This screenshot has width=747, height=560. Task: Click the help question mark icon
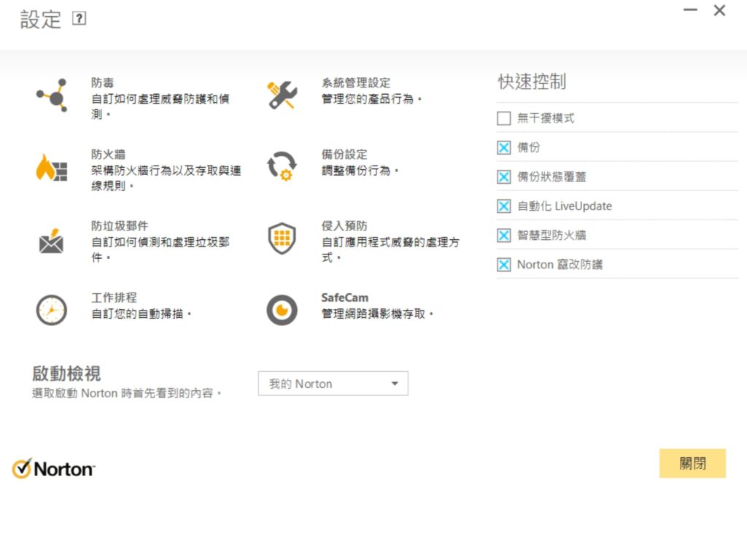coord(79,18)
